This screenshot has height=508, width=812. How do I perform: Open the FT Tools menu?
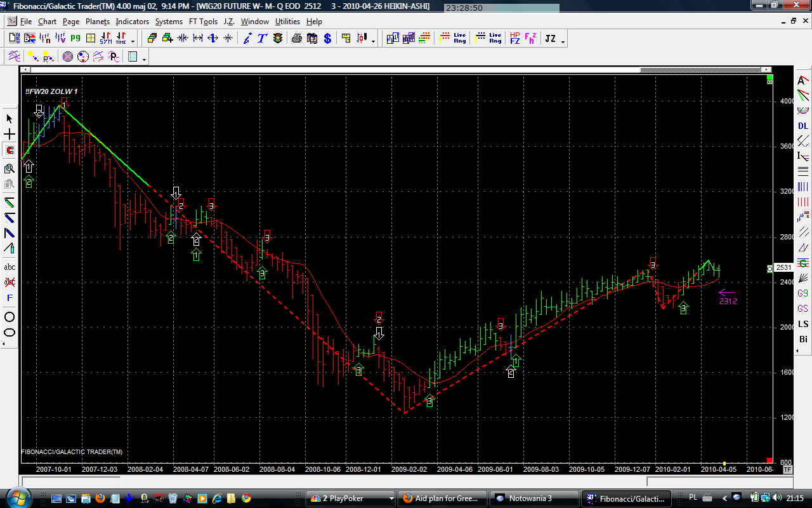(203, 22)
